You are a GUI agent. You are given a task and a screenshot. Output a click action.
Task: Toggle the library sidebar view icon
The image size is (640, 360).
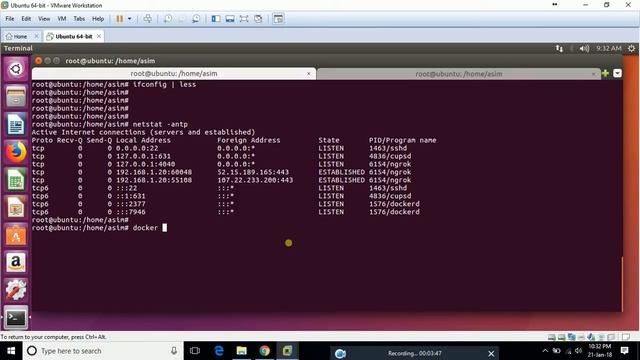point(216,19)
